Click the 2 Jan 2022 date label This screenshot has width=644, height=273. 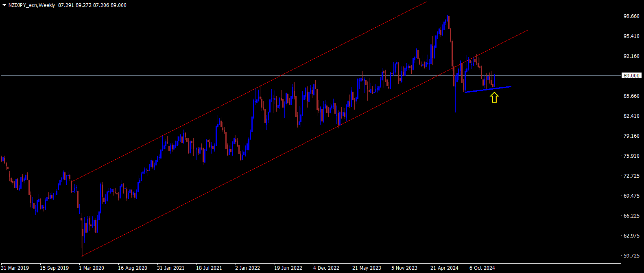tap(247, 268)
